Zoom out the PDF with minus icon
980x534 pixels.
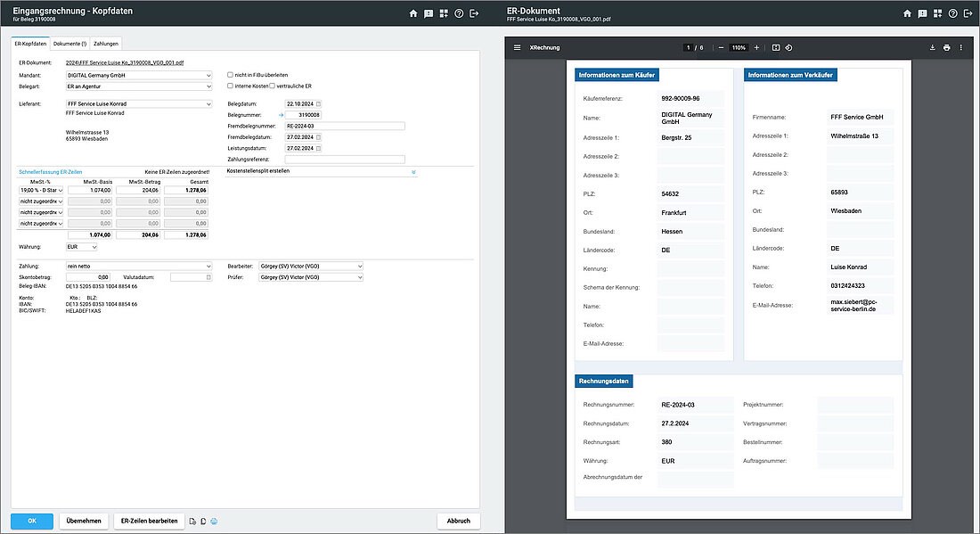pos(721,47)
